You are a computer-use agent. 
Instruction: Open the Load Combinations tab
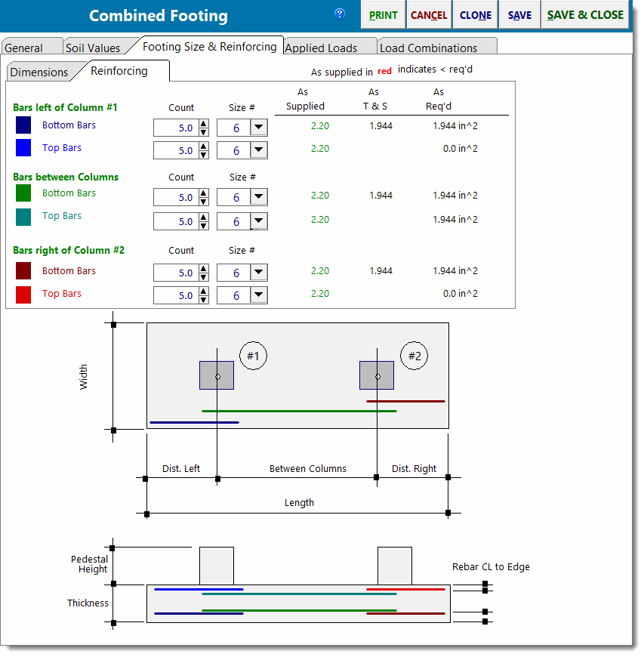[x=428, y=48]
